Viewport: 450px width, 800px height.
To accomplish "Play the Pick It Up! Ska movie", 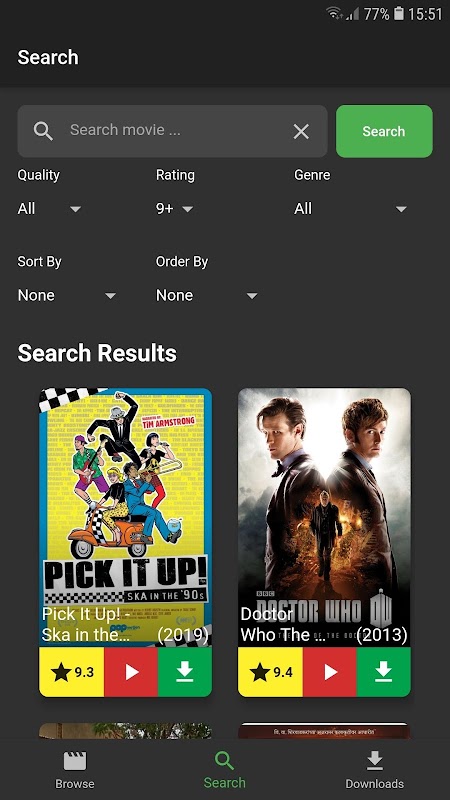I will (x=131, y=672).
